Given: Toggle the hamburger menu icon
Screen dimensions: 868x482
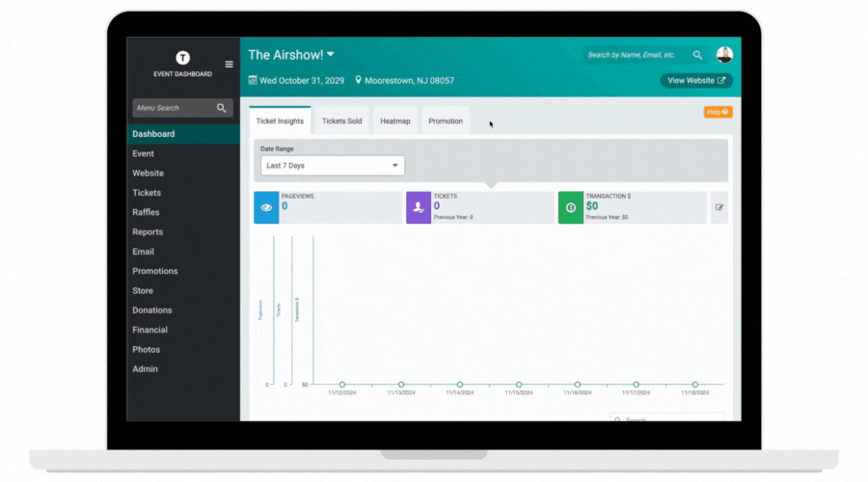Looking at the screenshot, I should [x=229, y=65].
